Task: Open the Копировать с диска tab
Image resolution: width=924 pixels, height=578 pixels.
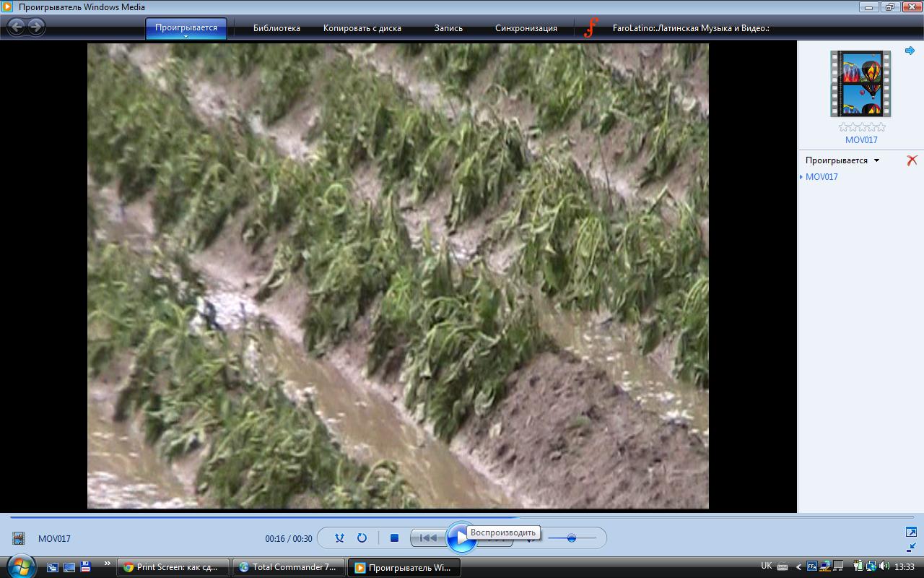Action: [x=362, y=28]
